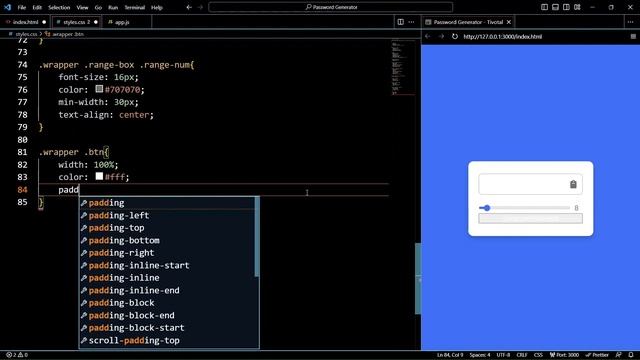Click unsaved dot on index.html tab
This screenshot has width=640, height=360.
[x=44, y=22]
